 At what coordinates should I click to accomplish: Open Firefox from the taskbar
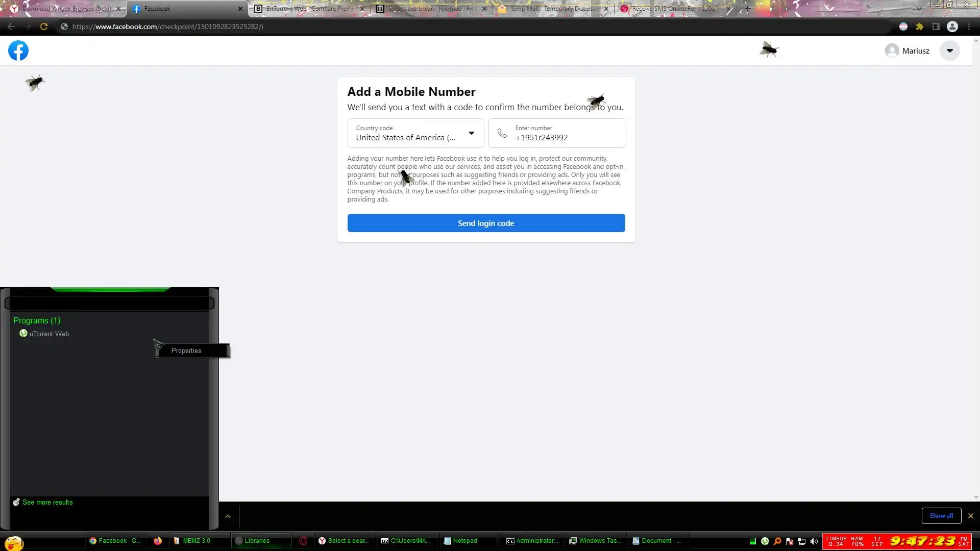[158, 541]
